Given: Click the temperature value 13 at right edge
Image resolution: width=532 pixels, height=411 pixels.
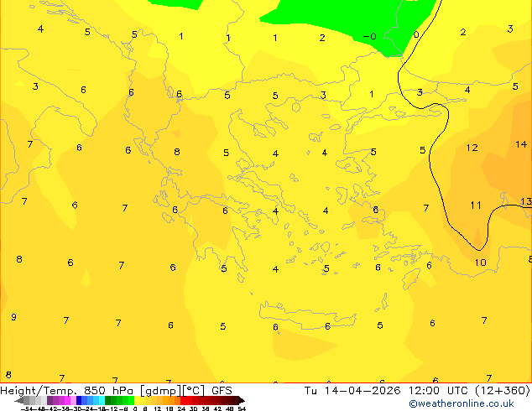Looking at the screenshot, I should click(x=526, y=201).
